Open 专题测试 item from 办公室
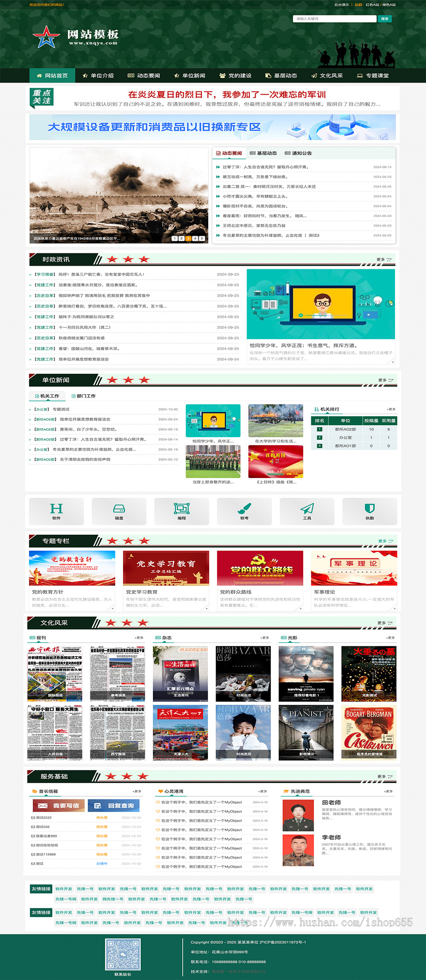This screenshot has width=426, height=980. point(61,409)
